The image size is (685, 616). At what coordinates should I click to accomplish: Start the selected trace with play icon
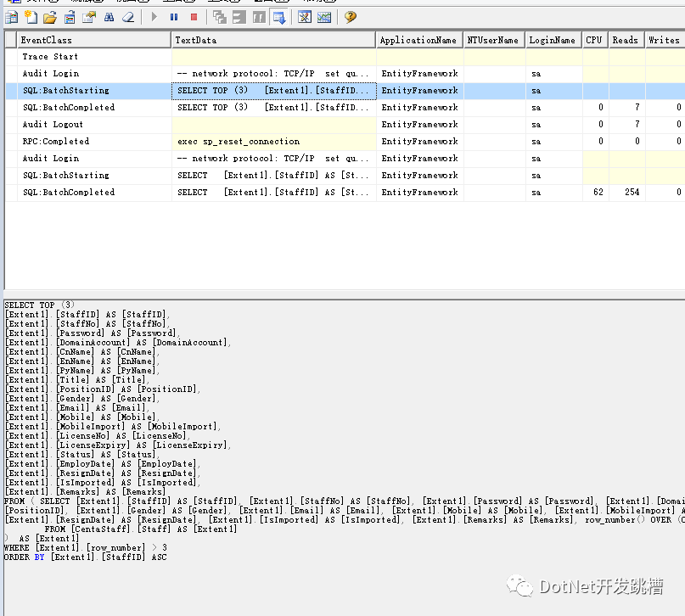point(154,18)
